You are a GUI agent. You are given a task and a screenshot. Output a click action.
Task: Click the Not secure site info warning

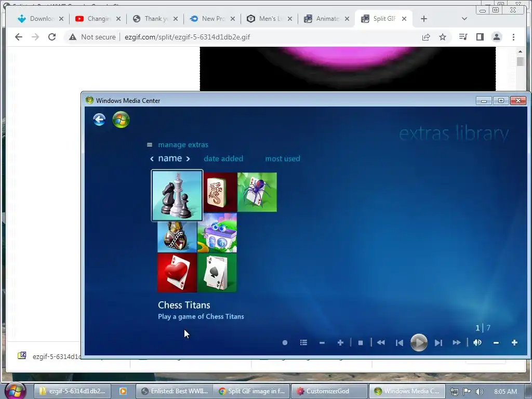92,37
